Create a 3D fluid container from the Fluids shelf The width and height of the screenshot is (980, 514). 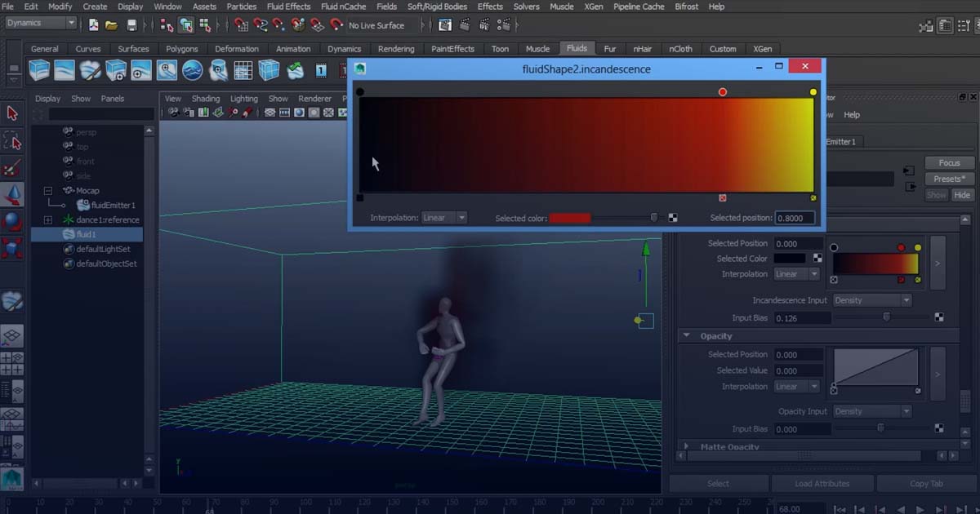click(x=36, y=70)
